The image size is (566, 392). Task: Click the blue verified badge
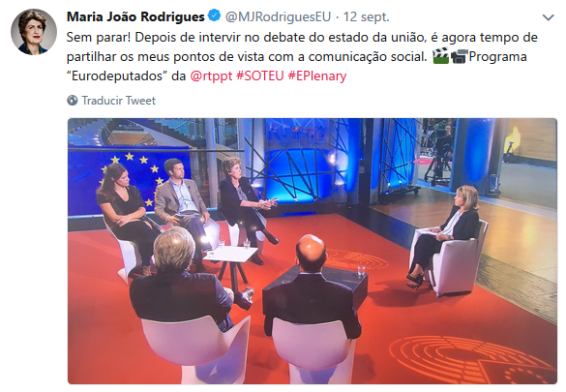coord(215,15)
